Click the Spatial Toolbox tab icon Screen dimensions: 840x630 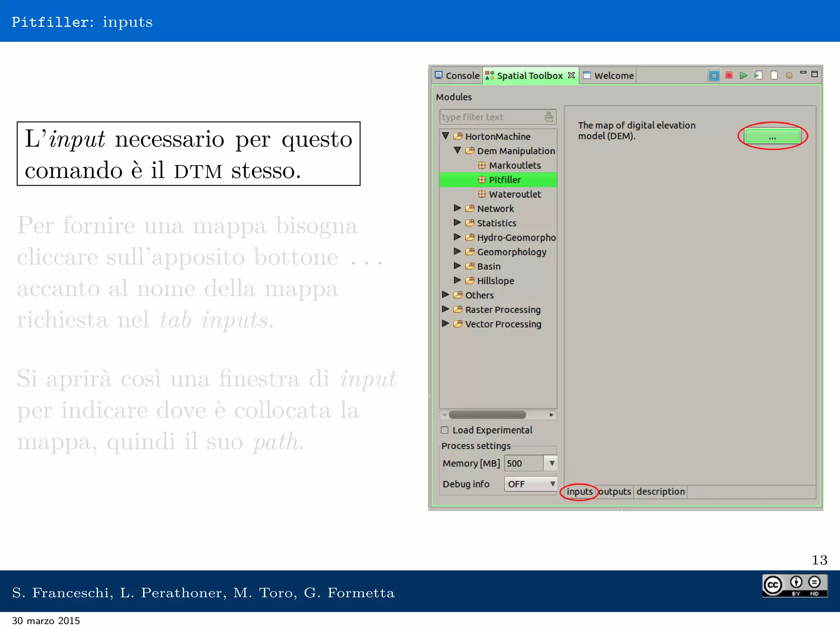click(x=490, y=75)
